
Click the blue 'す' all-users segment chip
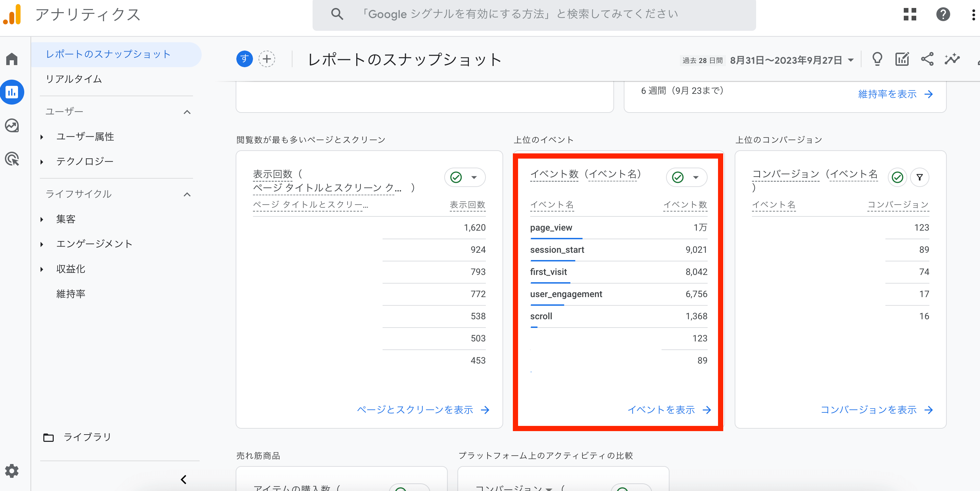(245, 59)
